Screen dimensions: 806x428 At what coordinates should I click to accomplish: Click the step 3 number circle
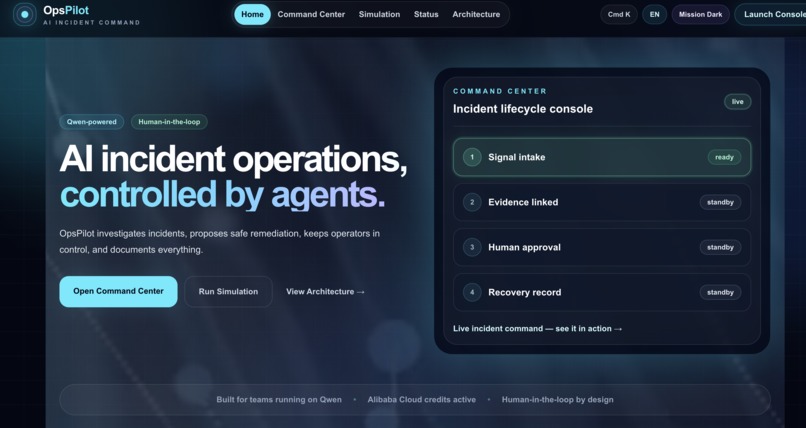point(472,247)
